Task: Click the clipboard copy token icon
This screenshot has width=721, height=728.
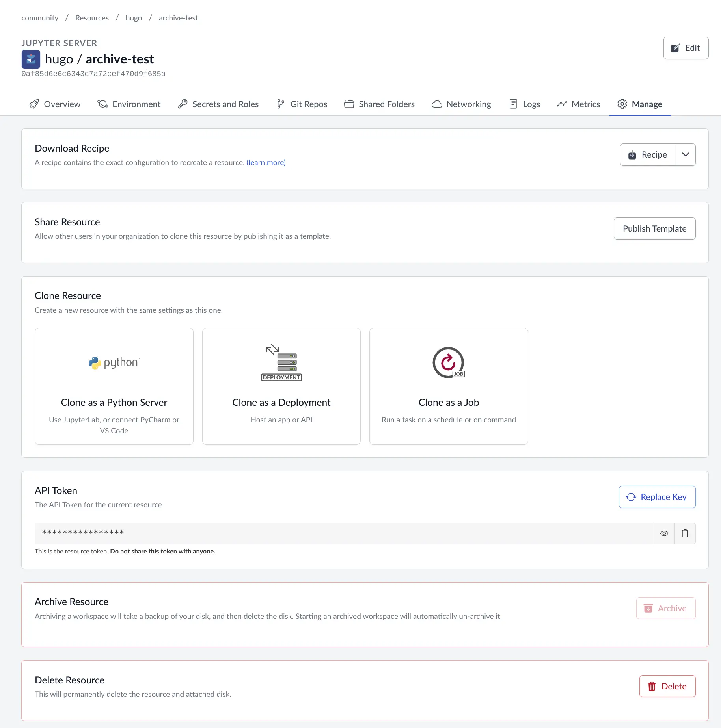Action: click(685, 533)
